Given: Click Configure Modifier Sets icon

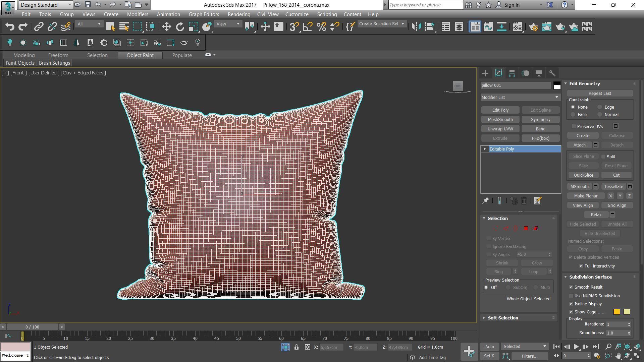Looking at the screenshot, I should tap(537, 201).
